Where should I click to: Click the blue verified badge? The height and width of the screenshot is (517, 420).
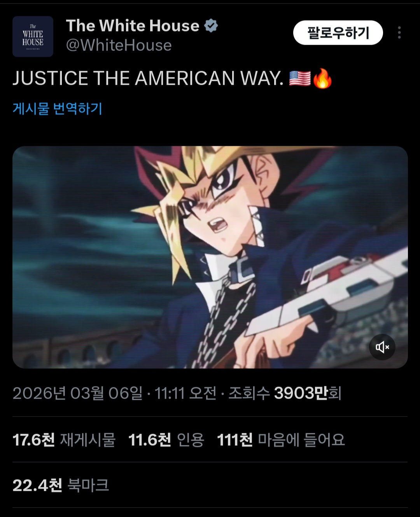tap(211, 26)
